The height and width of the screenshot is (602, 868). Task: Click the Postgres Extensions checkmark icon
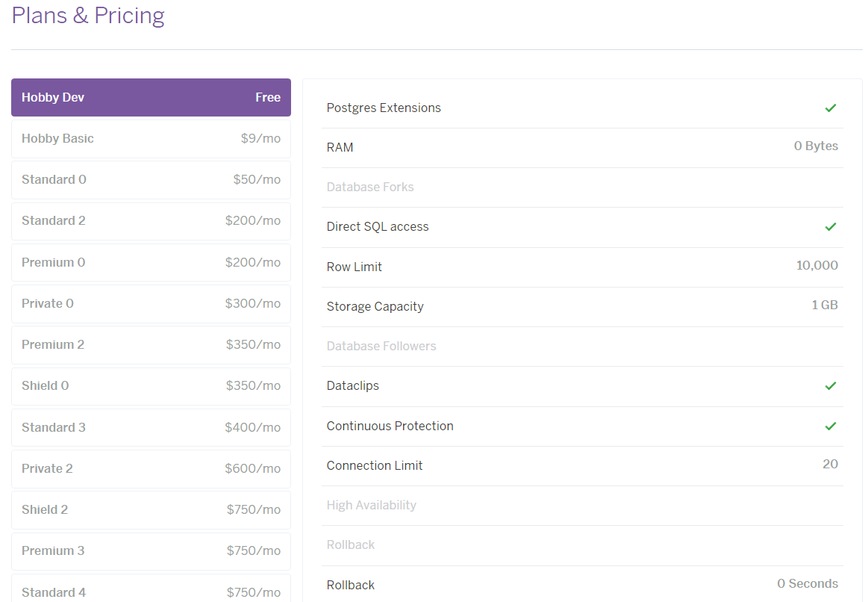pyautogui.click(x=830, y=108)
